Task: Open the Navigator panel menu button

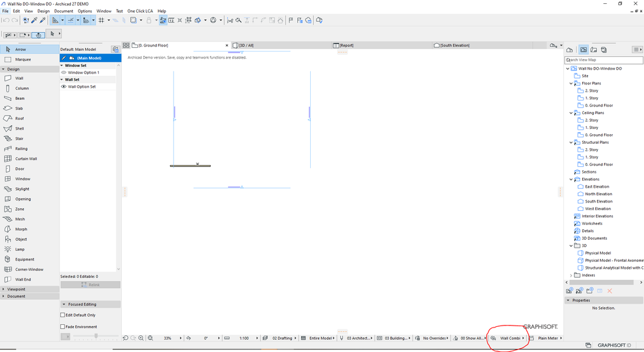Action: point(637,50)
